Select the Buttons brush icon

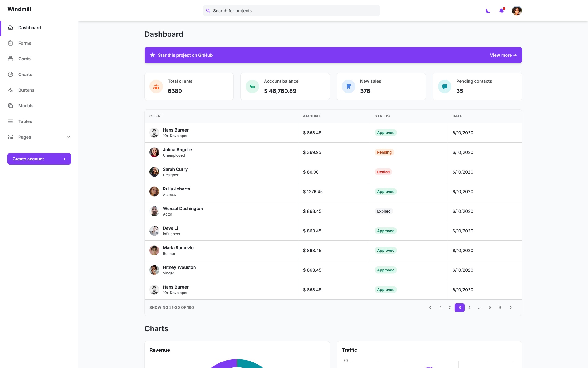click(x=11, y=90)
